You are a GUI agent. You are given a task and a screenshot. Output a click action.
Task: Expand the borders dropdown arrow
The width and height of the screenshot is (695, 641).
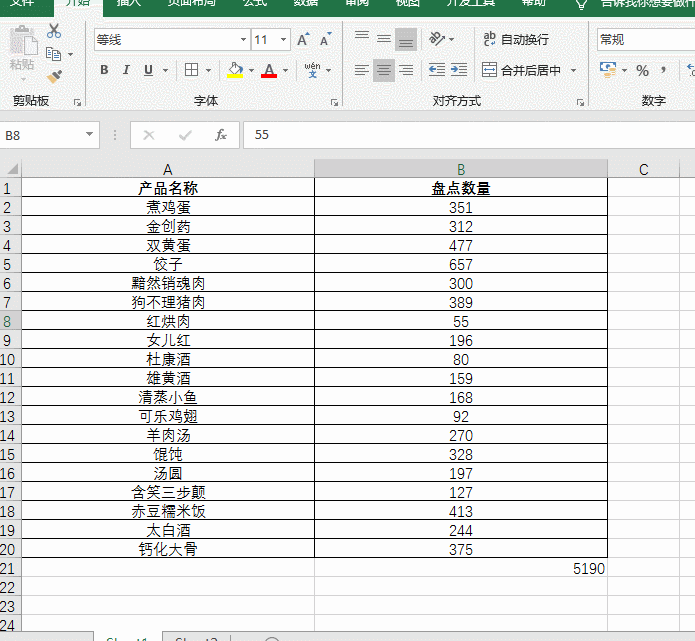[208, 70]
